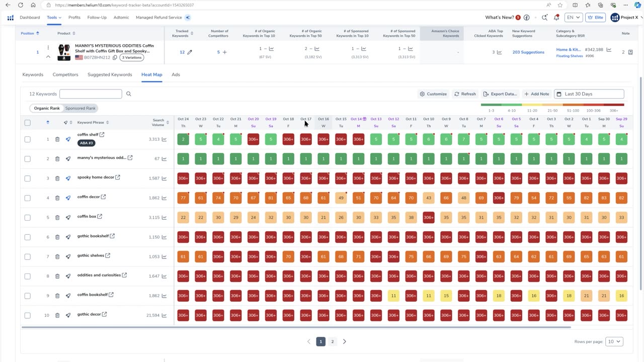The height and width of the screenshot is (362, 644).
Task: Open the trend chart for organic keywords in Top 10
Action: [x=271, y=49]
